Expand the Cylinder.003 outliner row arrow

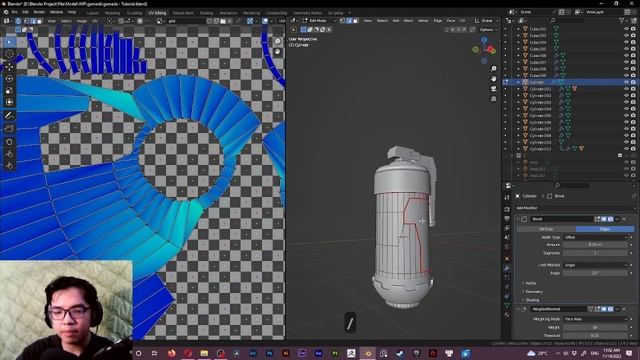(x=519, y=102)
